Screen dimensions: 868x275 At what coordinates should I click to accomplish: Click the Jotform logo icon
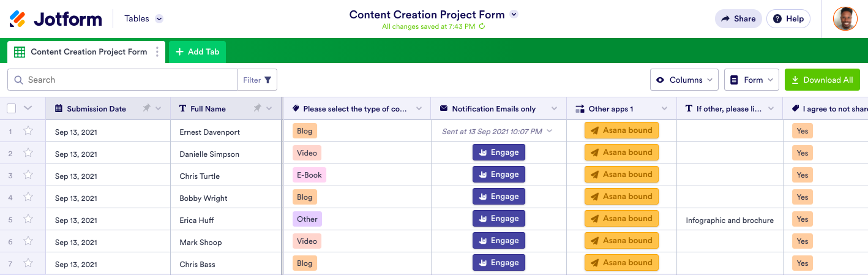pos(18,19)
